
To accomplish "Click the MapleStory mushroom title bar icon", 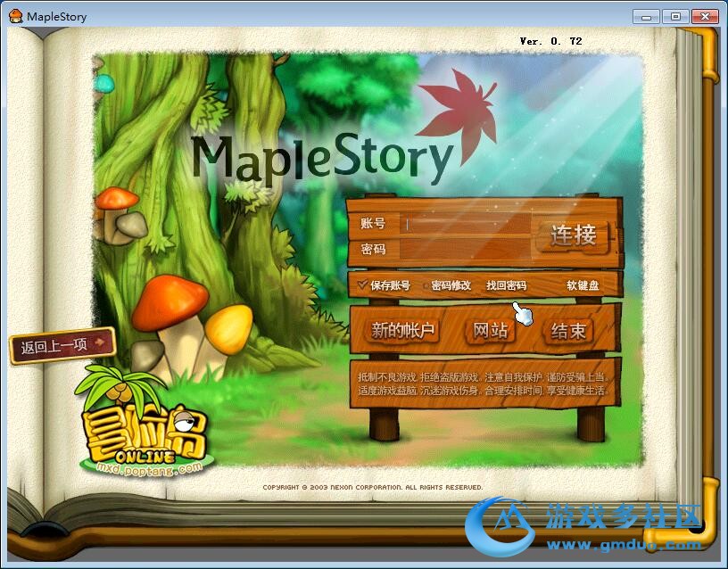I will coord(16,16).
